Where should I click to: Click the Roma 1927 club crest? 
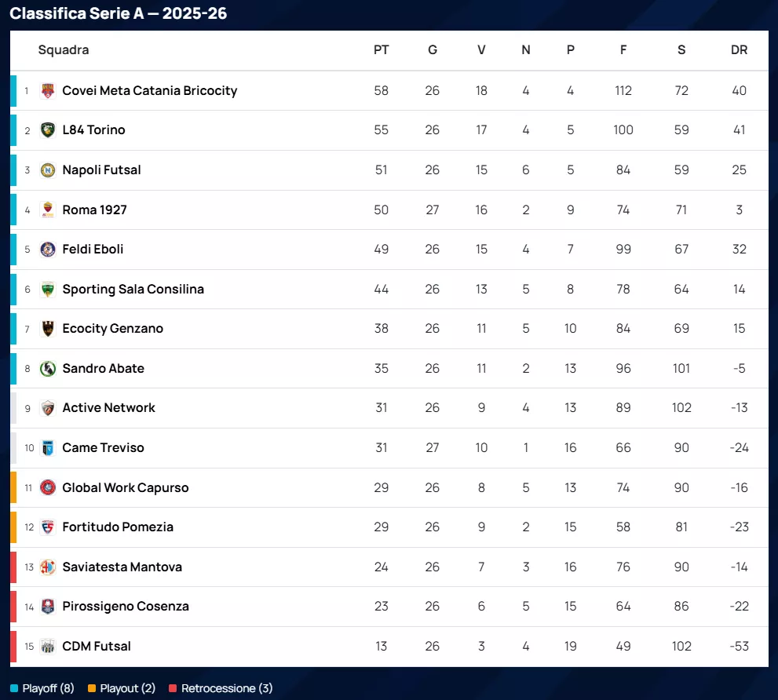point(48,210)
